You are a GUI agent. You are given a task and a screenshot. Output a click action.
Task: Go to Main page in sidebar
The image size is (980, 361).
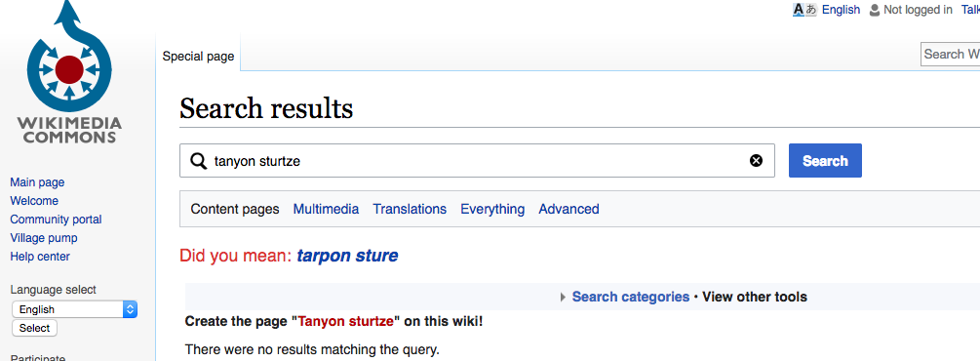click(x=37, y=182)
